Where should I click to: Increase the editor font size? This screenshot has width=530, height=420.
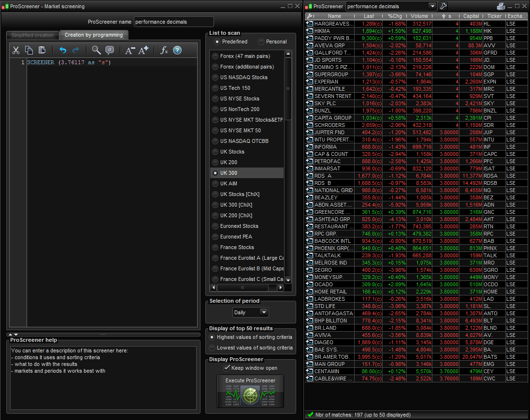(x=143, y=50)
